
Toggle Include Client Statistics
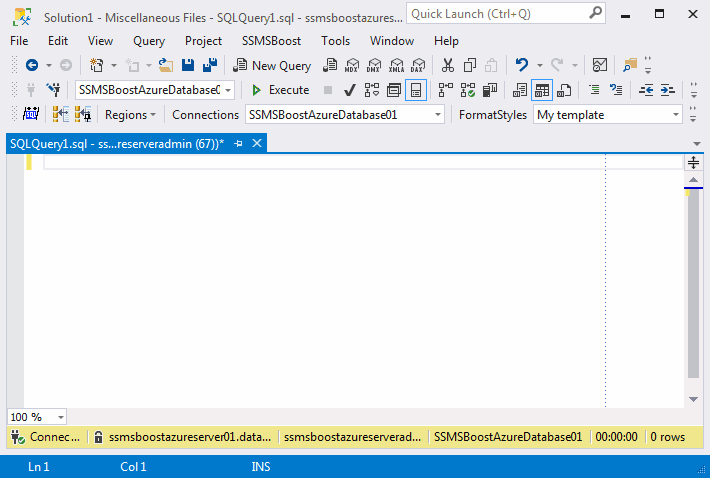point(490,90)
